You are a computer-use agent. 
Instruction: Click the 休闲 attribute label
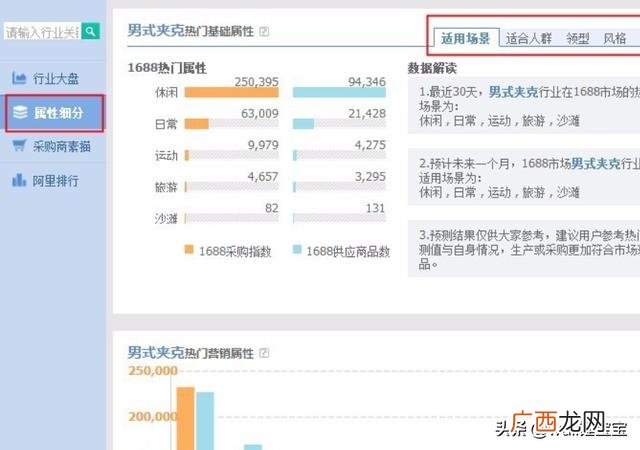[x=166, y=93]
